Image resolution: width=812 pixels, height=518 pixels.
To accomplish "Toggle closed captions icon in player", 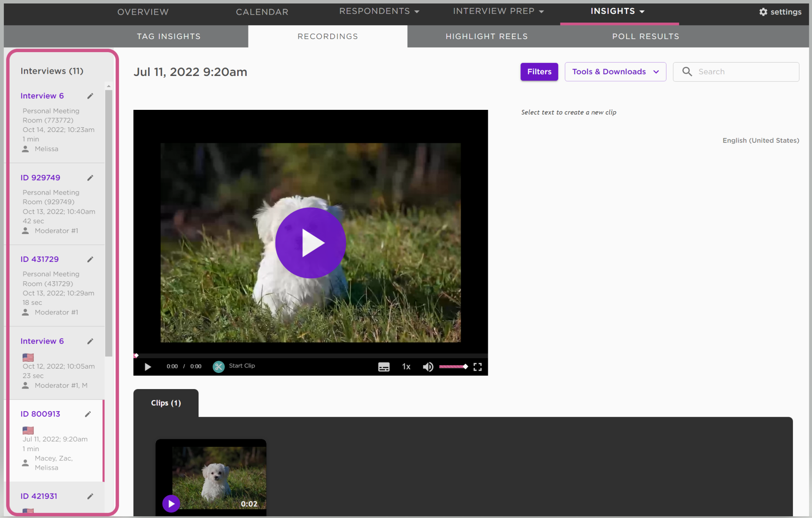I will 384,367.
